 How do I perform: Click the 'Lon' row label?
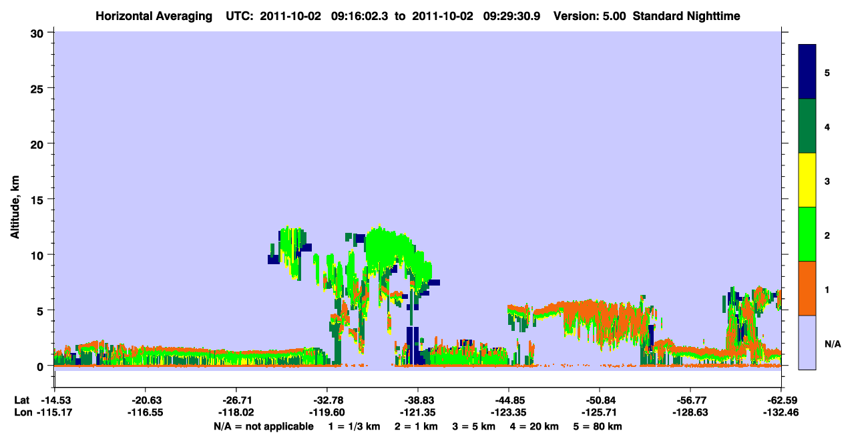pyautogui.click(x=22, y=412)
